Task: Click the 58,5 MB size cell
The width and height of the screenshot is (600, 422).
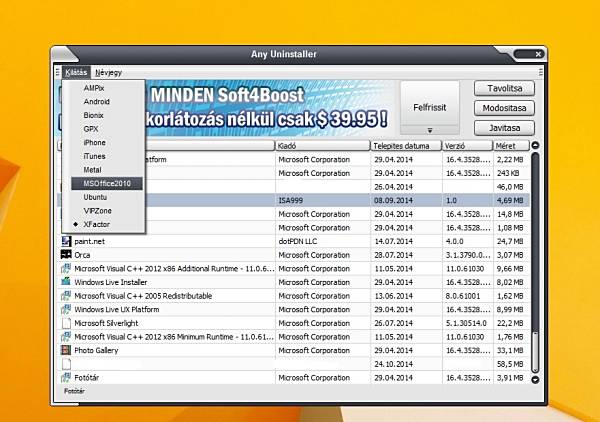Action: tap(510, 364)
